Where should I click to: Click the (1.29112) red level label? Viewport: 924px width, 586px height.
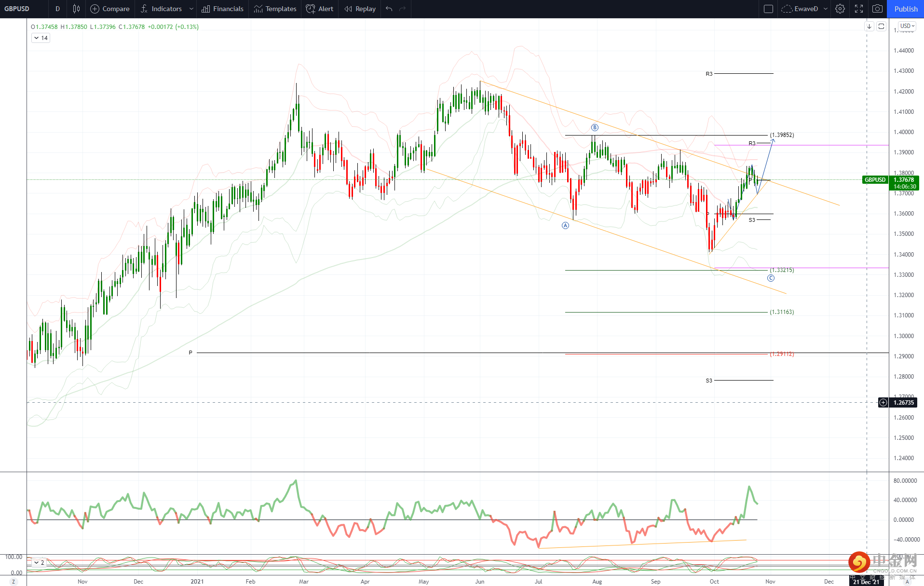pyautogui.click(x=782, y=354)
